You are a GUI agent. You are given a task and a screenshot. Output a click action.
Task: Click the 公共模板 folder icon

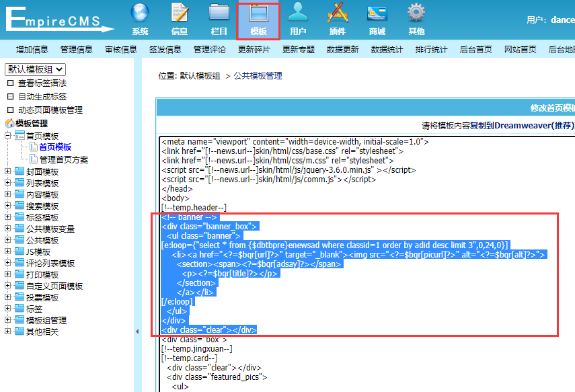(20, 240)
